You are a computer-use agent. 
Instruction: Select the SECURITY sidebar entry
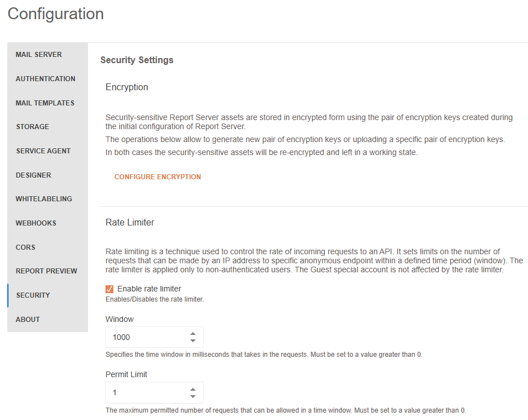point(33,295)
